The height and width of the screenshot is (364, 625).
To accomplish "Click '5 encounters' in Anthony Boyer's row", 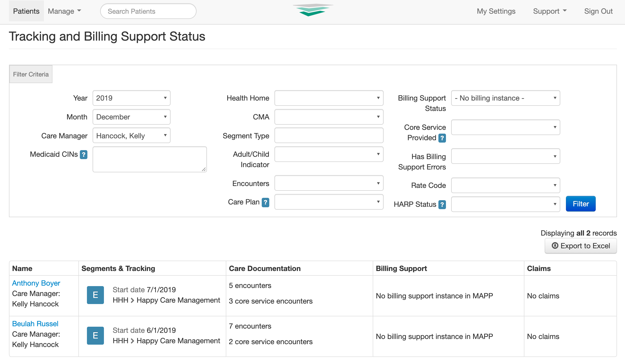I will pos(250,285).
